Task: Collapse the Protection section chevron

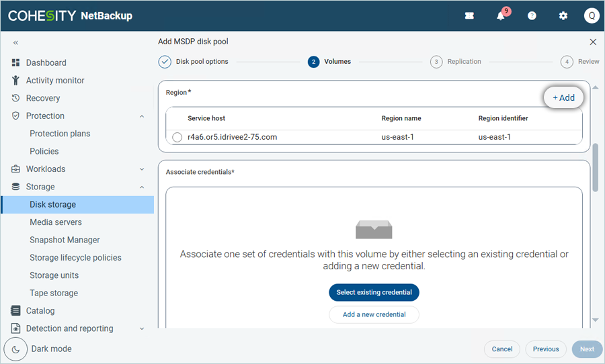Action: click(142, 116)
